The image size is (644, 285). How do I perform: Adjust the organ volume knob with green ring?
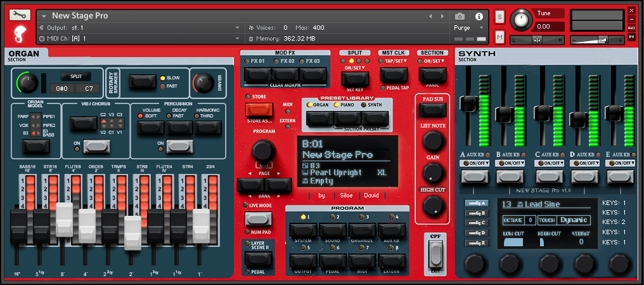tap(27, 83)
